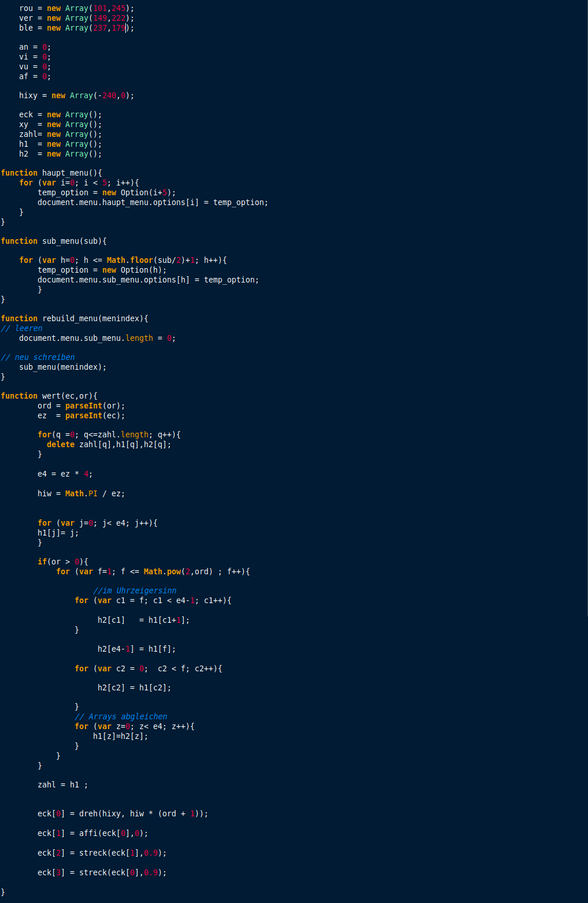Click the 'function wert(ec,or)' declaration line
Viewport: 588px width, 903px height.
(49, 396)
